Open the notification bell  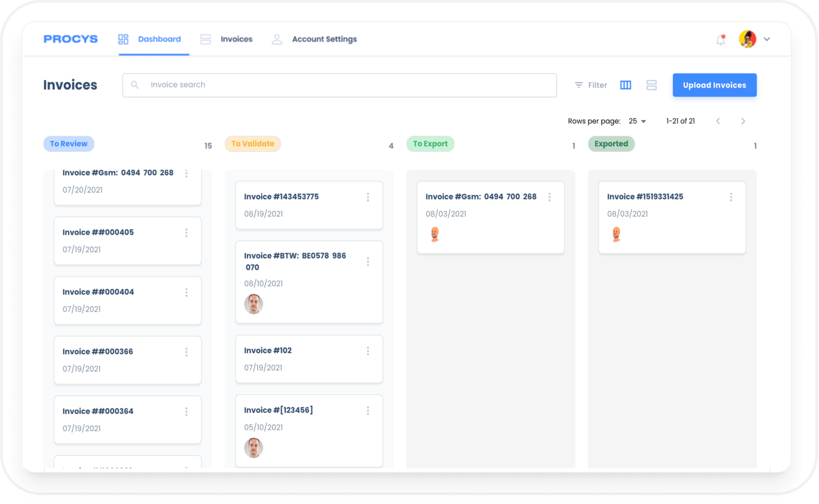click(x=721, y=39)
